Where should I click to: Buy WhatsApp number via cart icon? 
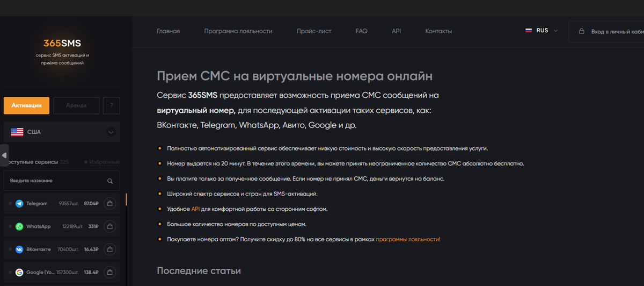pos(109,227)
